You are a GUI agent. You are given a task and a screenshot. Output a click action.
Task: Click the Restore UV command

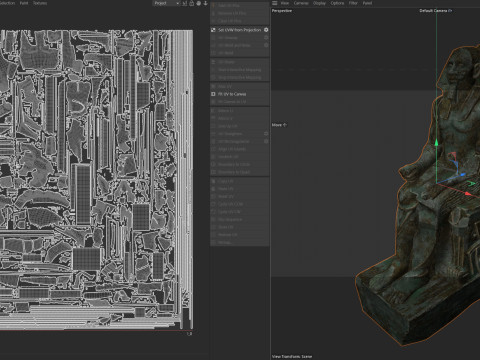(240, 235)
